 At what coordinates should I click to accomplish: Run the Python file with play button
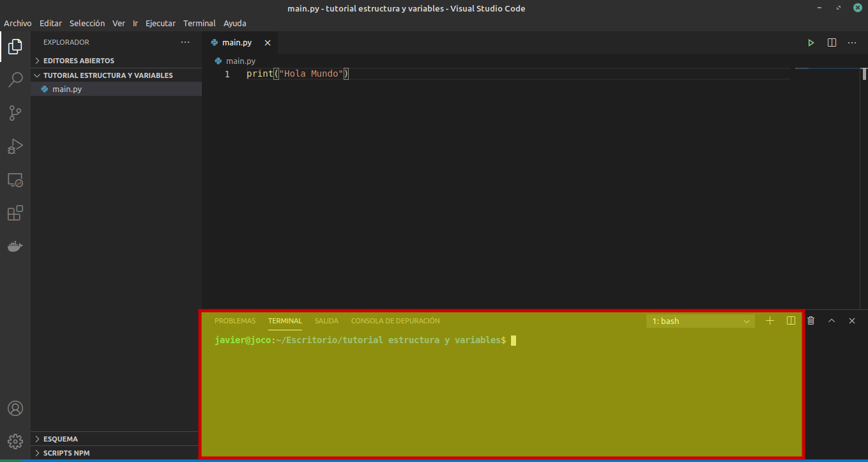coord(811,43)
